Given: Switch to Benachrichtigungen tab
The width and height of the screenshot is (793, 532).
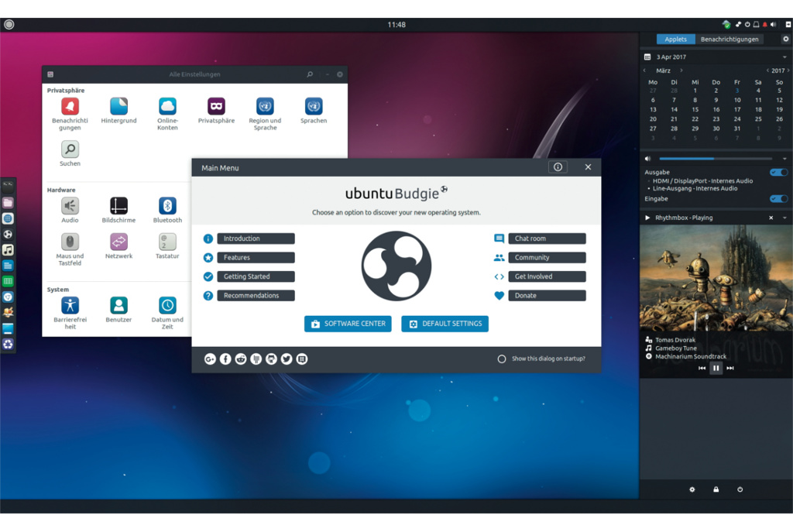Looking at the screenshot, I should tap(729, 39).
